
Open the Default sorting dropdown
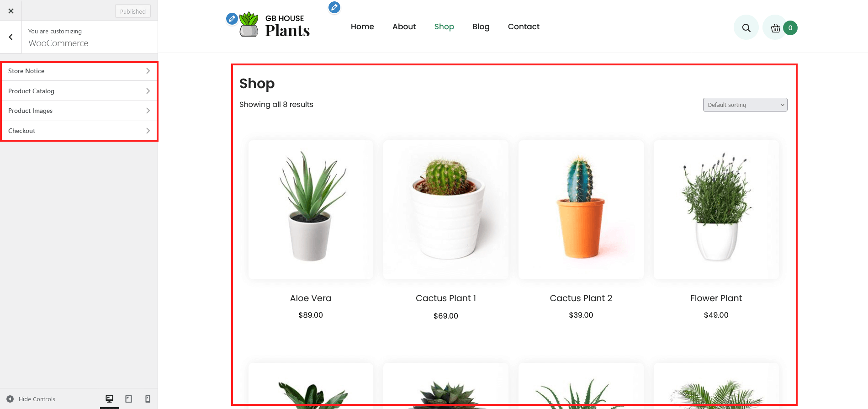[x=745, y=105]
